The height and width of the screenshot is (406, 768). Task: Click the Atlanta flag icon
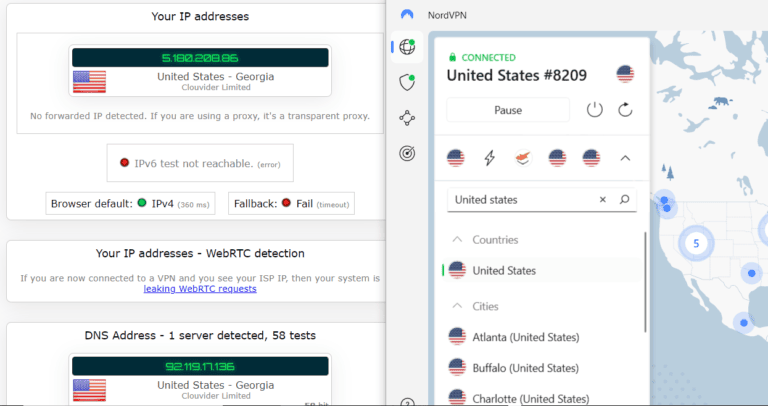[457, 336]
